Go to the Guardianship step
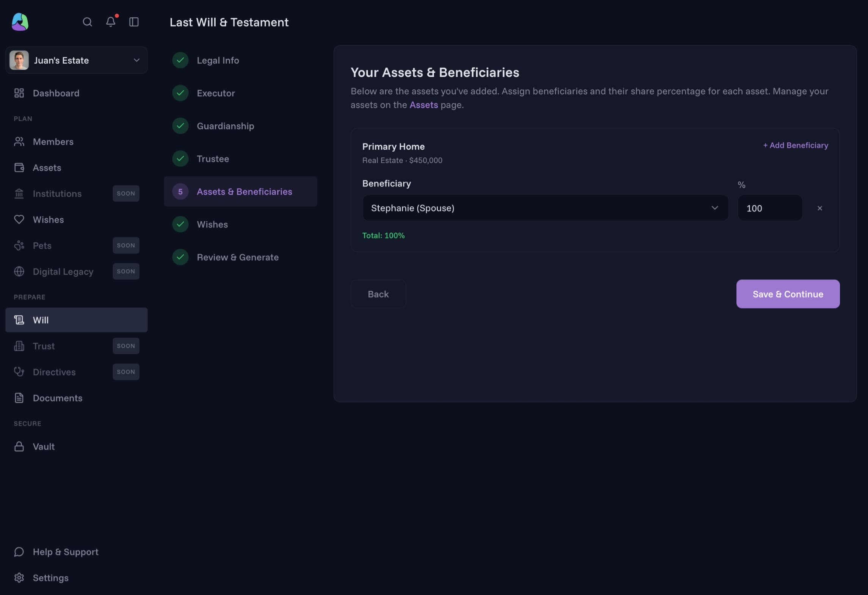 [240, 126]
